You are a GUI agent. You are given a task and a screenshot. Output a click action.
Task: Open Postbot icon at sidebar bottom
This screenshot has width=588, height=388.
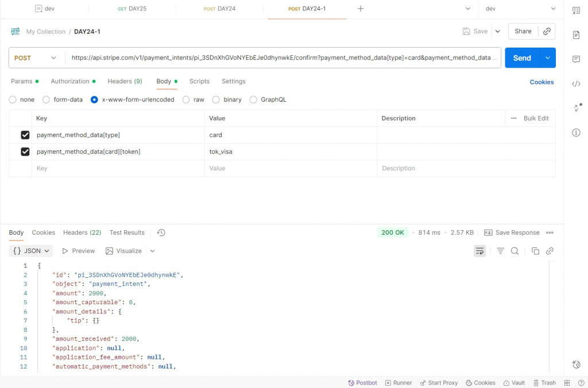pyautogui.click(x=576, y=364)
